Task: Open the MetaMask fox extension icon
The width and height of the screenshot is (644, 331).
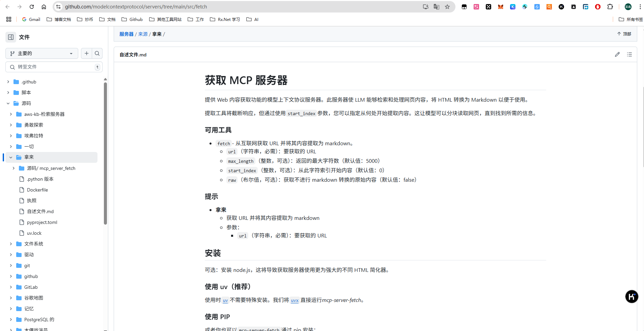Action: tap(501, 7)
